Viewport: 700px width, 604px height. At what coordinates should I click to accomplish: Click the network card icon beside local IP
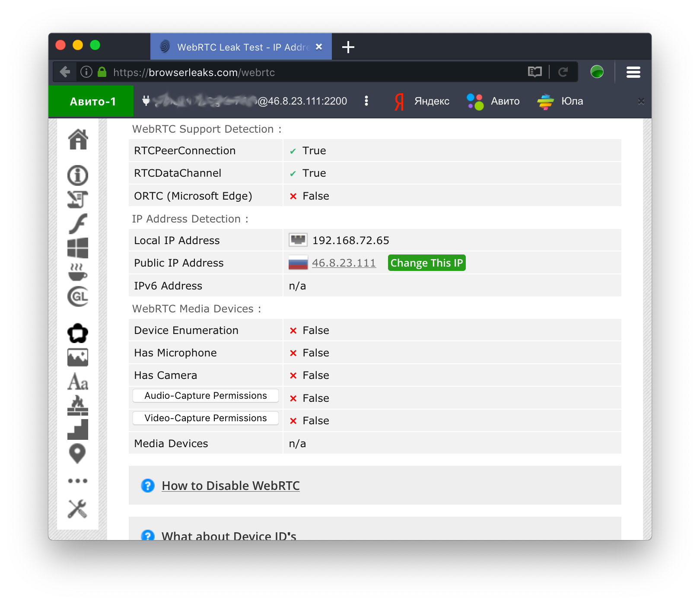coord(298,240)
